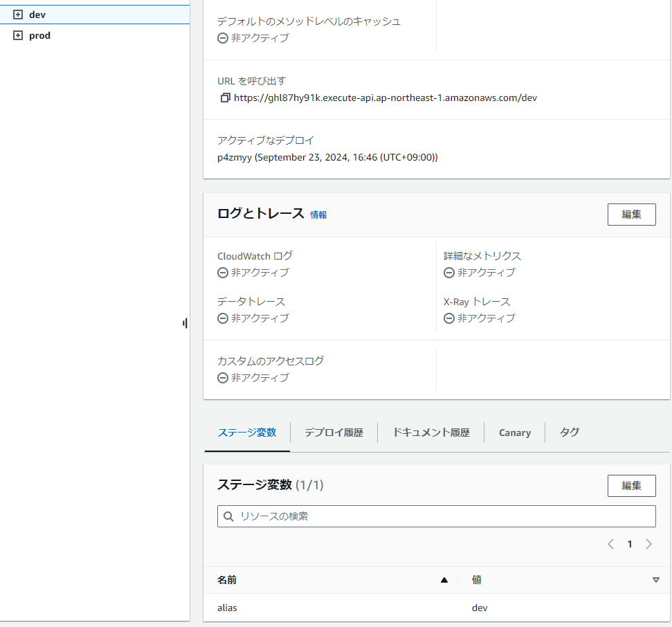Screen dimensions: 672x627
Task: Click the inactive status icon under CloudWatch ログ
Action: pyautogui.click(x=222, y=273)
